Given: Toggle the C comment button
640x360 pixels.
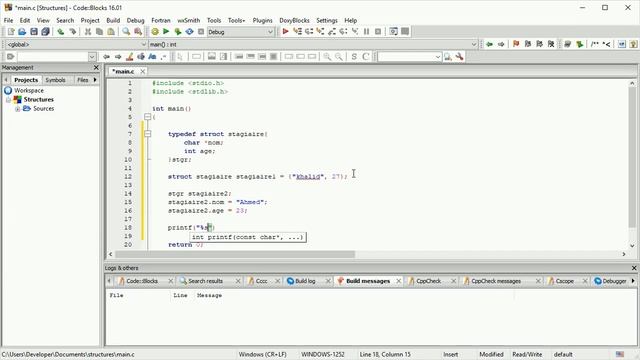Looking at the screenshot, I should coord(366,57).
